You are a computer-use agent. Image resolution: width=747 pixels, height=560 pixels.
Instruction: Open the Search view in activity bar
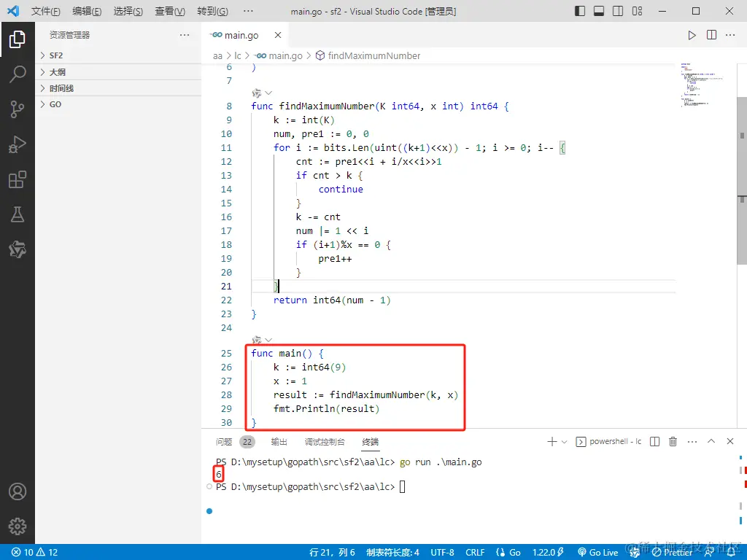[x=18, y=74]
